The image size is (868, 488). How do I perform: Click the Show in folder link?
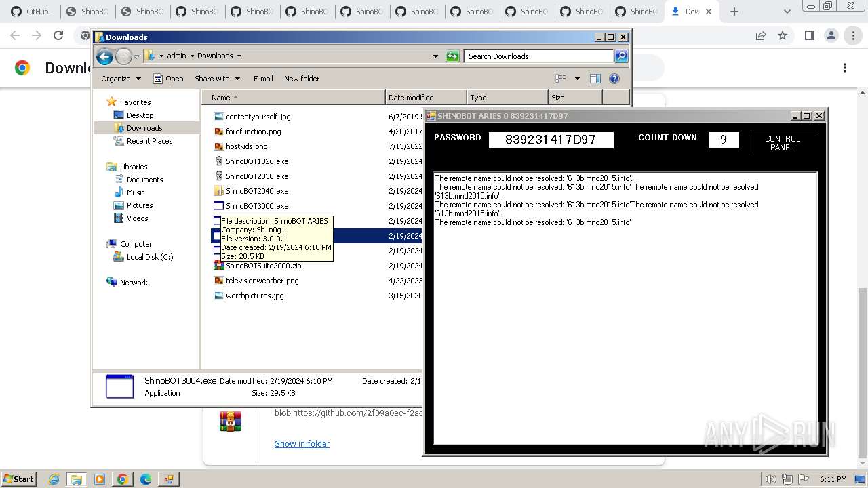click(302, 444)
